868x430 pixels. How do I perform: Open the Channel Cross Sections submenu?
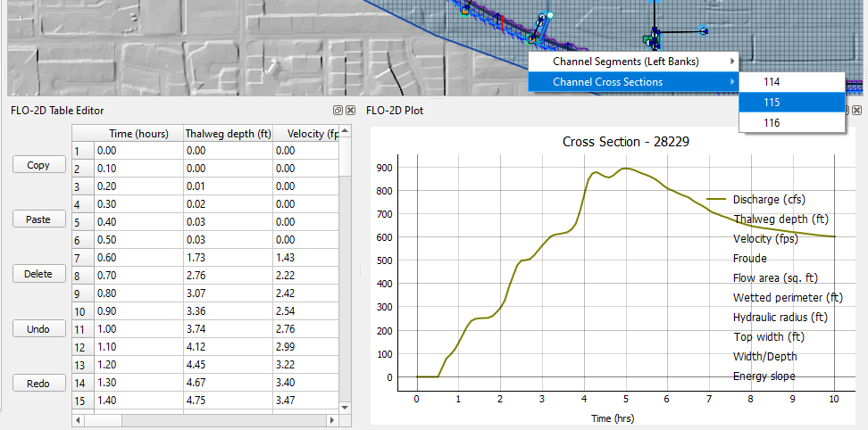tap(634, 82)
